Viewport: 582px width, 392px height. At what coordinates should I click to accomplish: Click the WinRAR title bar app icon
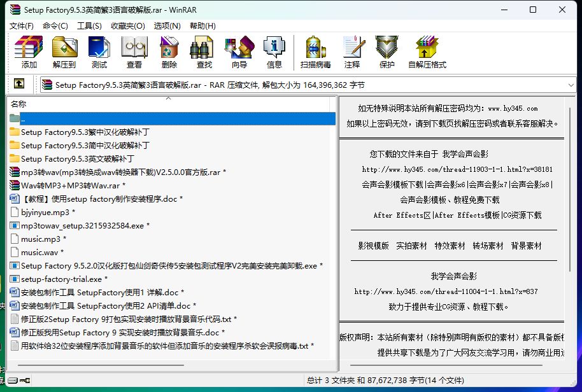(15, 10)
